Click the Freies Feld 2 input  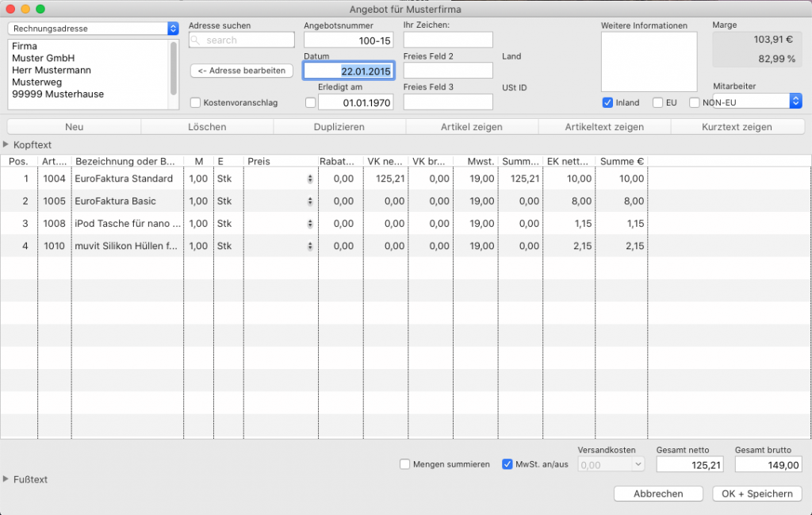click(448, 71)
